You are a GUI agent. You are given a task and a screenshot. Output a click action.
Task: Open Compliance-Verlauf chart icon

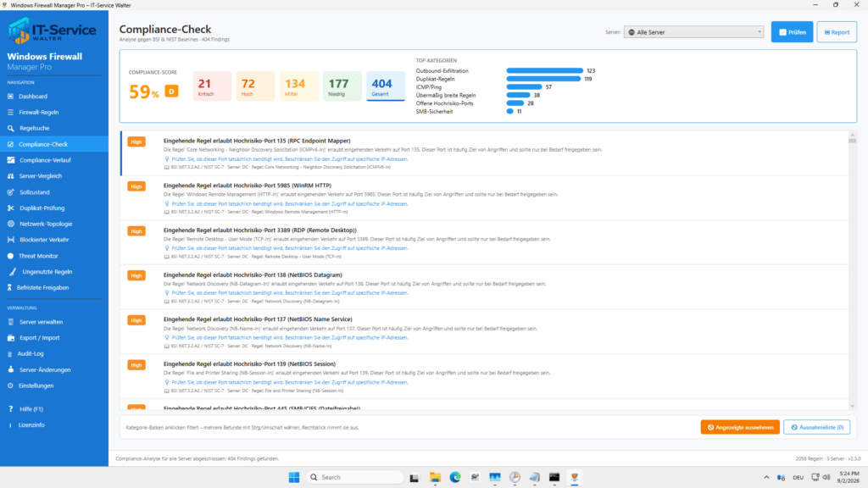[x=10, y=160]
